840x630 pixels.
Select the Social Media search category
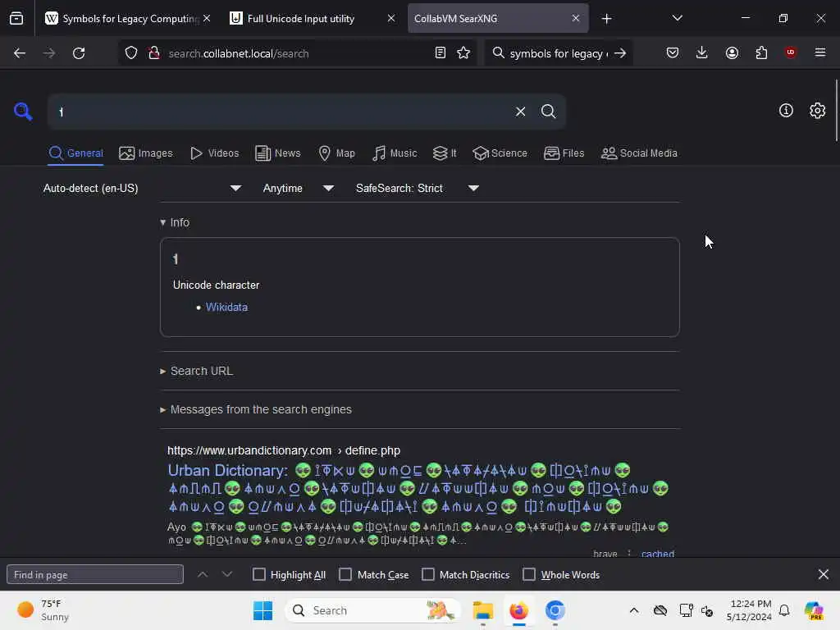639,153
